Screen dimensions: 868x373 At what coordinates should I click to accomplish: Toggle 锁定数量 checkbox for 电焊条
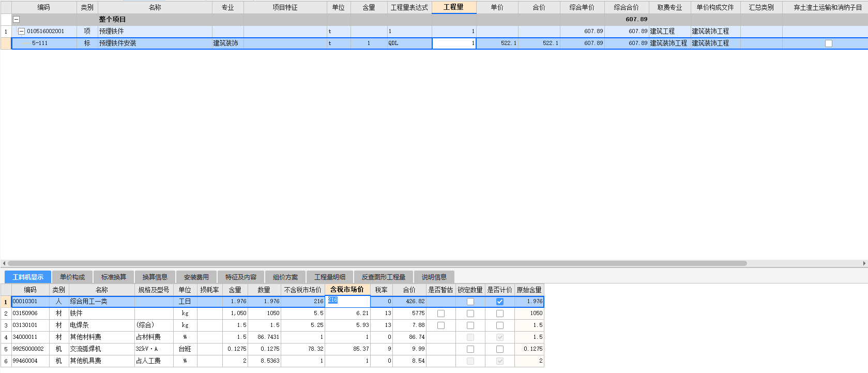click(470, 325)
